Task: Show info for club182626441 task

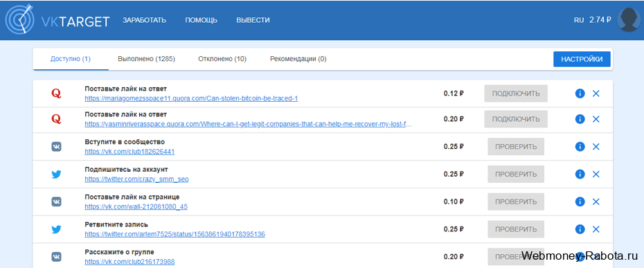Action: click(x=580, y=147)
